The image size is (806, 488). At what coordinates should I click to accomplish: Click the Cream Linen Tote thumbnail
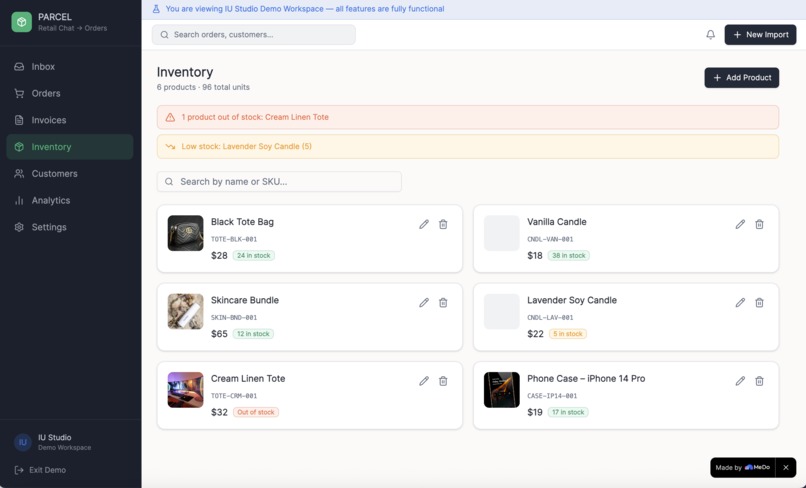click(x=186, y=390)
